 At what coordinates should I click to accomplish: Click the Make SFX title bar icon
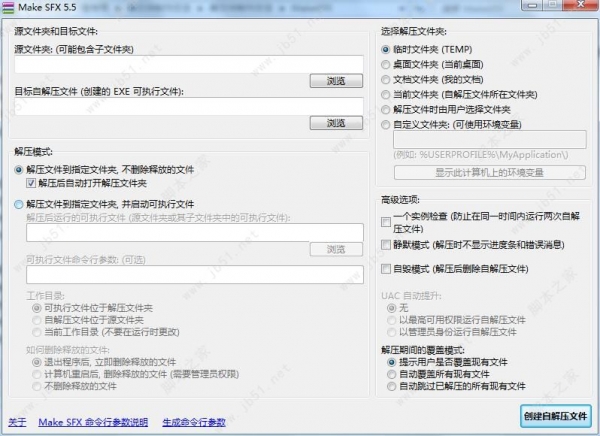click(8, 7)
